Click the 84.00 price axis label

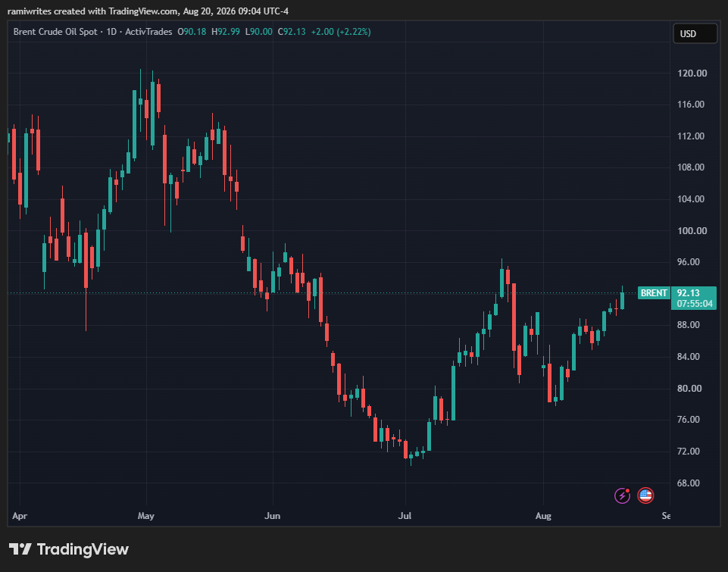tap(688, 357)
